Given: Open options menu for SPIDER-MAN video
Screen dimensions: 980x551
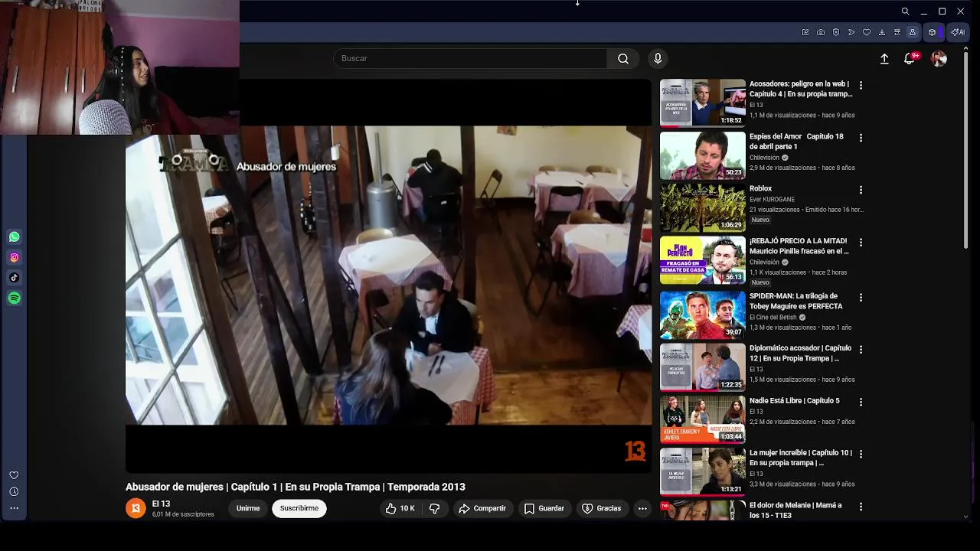Looking at the screenshot, I should (861, 297).
